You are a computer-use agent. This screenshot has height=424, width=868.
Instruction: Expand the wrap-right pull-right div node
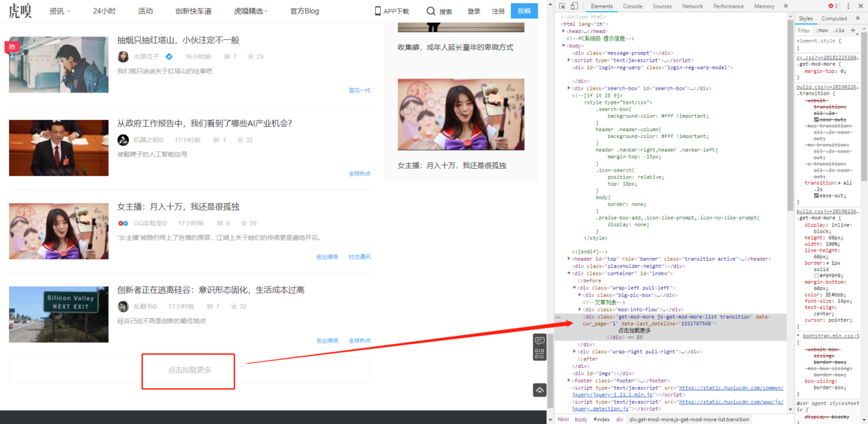point(575,352)
